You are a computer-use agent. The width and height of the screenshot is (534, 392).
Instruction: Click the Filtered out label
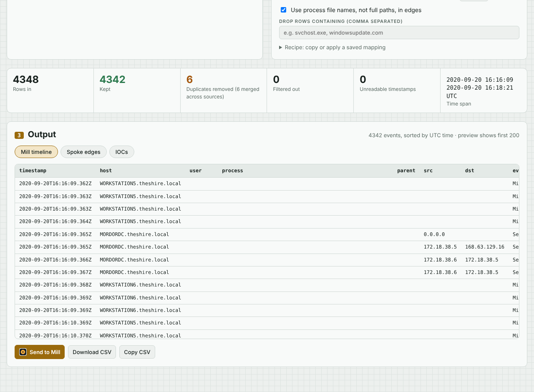coord(287,89)
